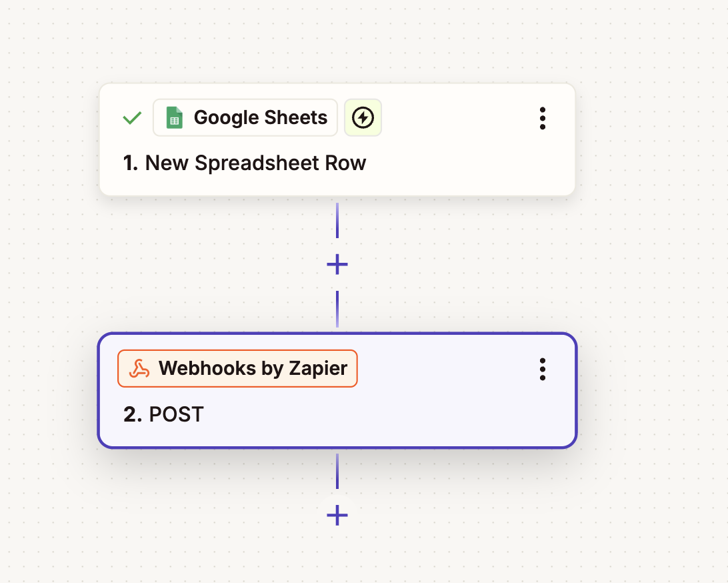Click connector line just below the POST step
Image resolution: width=728 pixels, height=583 pixels.
coord(337,470)
